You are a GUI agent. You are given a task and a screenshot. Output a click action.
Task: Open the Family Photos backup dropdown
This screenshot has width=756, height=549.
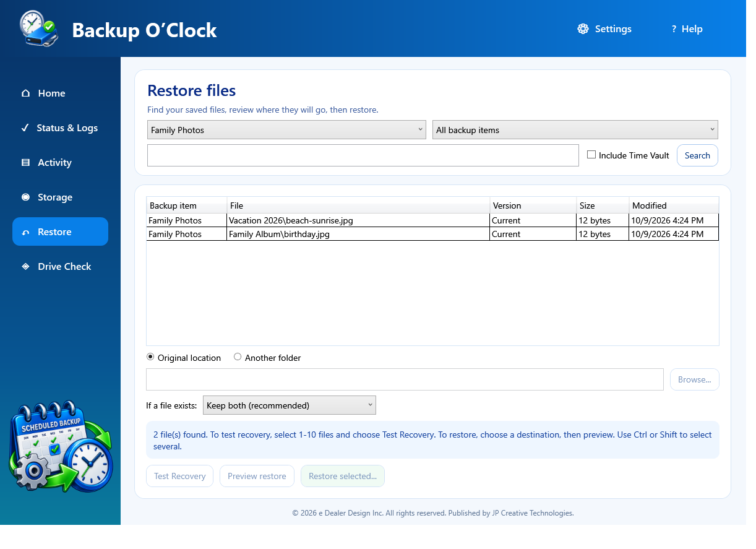click(286, 130)
